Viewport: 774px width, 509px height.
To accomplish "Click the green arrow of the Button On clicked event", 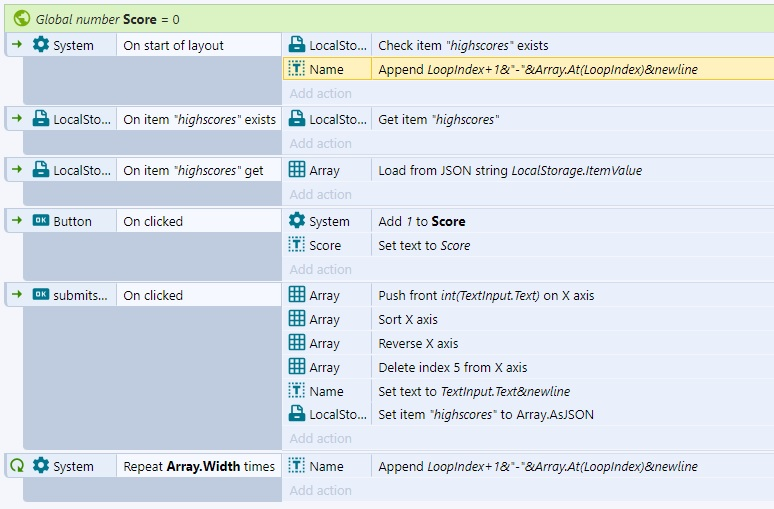I will (x=17, y=220).
